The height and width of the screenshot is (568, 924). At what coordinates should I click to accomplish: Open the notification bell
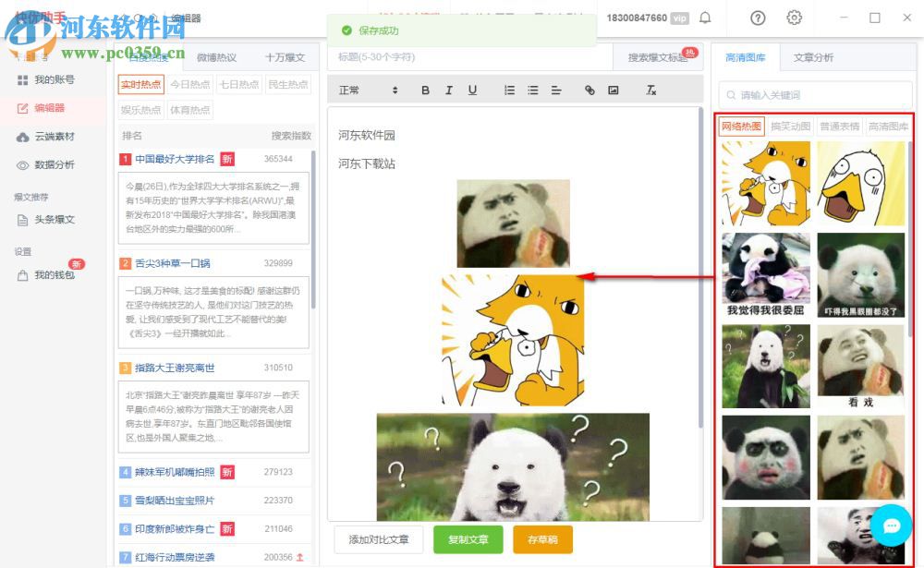705,18
